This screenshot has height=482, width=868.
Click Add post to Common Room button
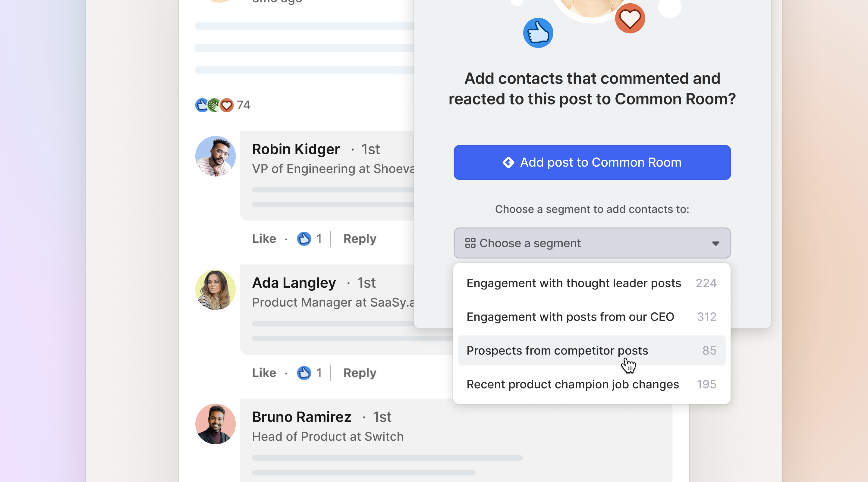[592, 162]
